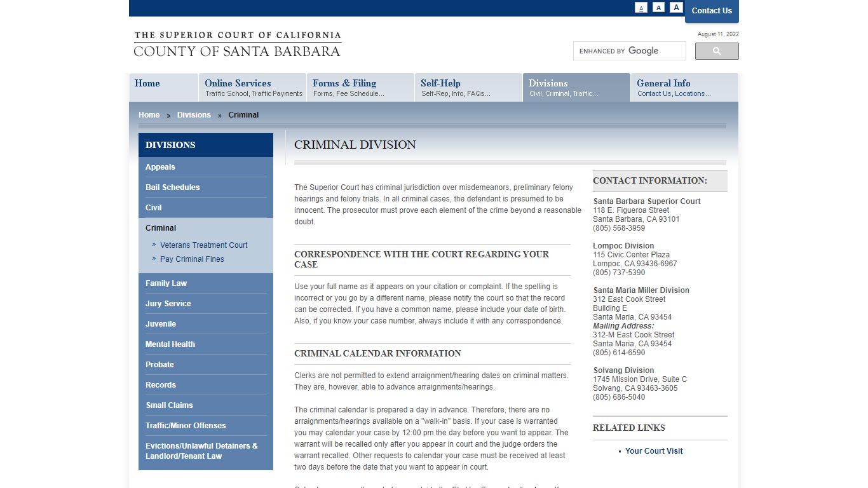Select the medium font size icon

click(659, 8)
